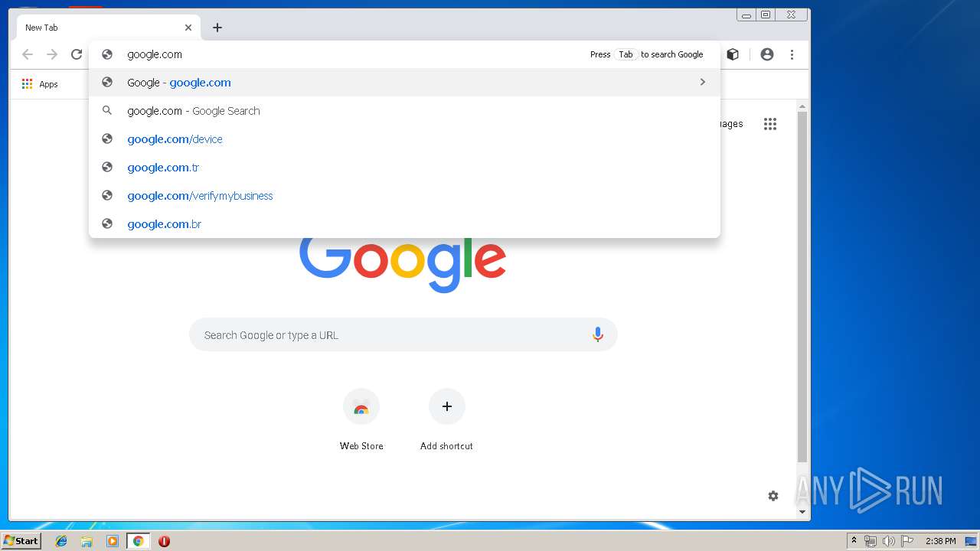Open File Explorer from the taskbar
The width and height of the screenshot is (980, 551).
click(87, 541)
